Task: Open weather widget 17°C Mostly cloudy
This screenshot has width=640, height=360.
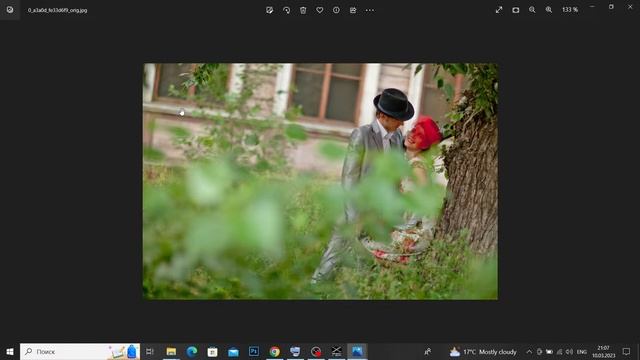Action: click(x=483, y=351)
